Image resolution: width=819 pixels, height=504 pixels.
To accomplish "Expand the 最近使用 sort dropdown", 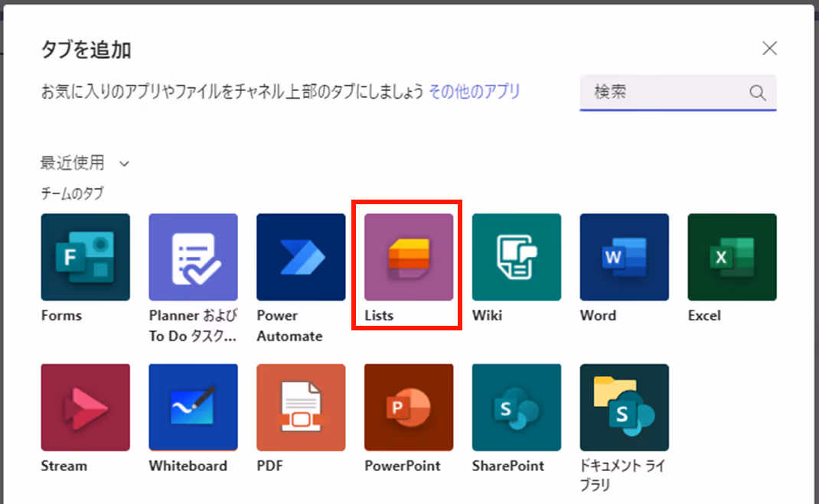I will point(85,163).
